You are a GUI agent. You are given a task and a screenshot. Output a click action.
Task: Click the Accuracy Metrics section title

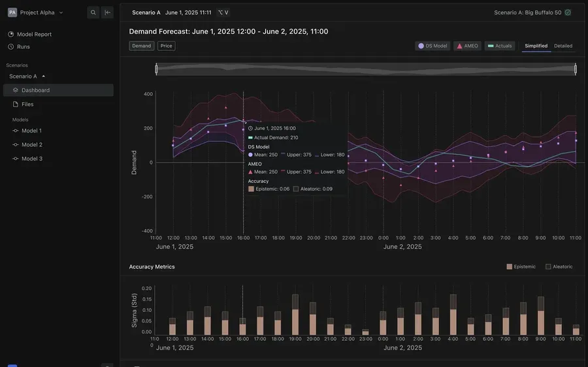(152, 266)
